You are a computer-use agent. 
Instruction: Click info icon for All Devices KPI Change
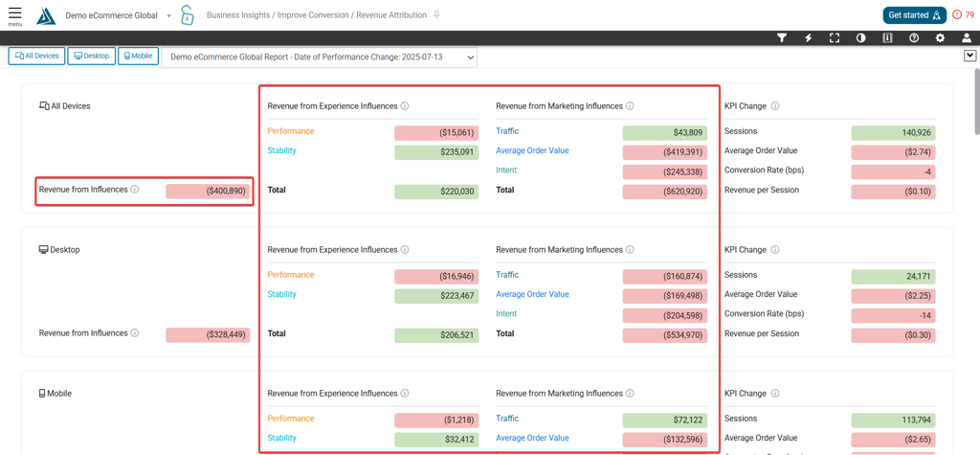pyautogui.click(x=775, y=106)
